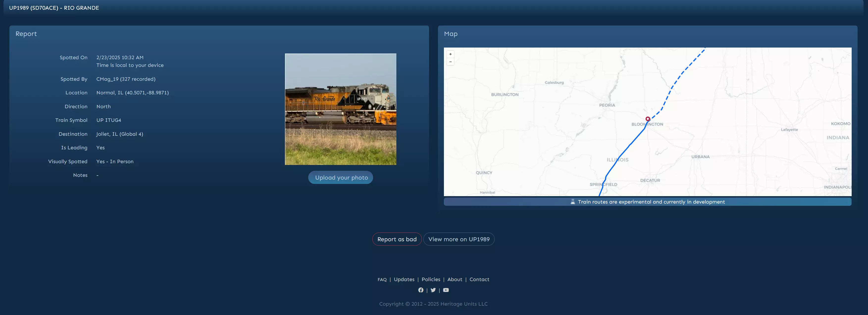Click Report as bad button
Image resolution: width=868 pixels, height=315 pixels.
coord(397,239)
